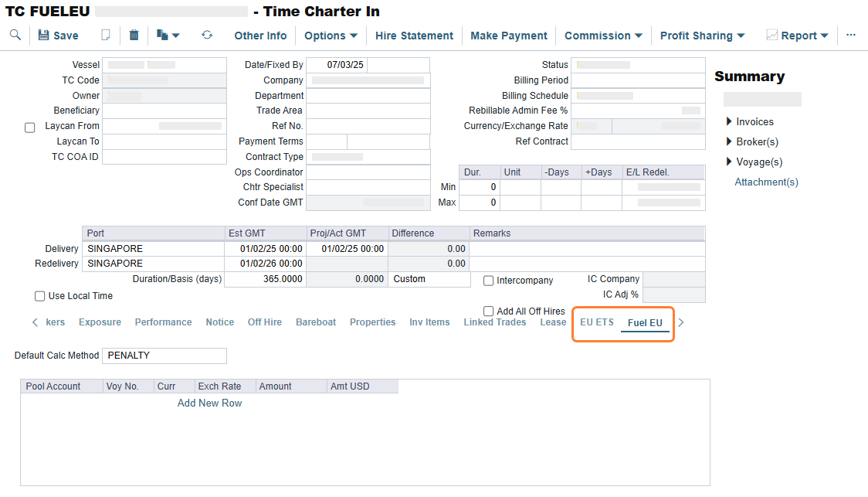Click the ellipsis for more toolbar actions
Image resolution: width=868 pixels, height=497 pixels.
pyautogui.click(x=850, y=36)
